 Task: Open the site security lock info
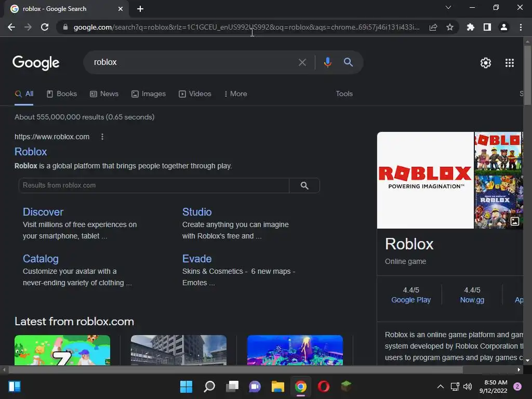[65, 27]
